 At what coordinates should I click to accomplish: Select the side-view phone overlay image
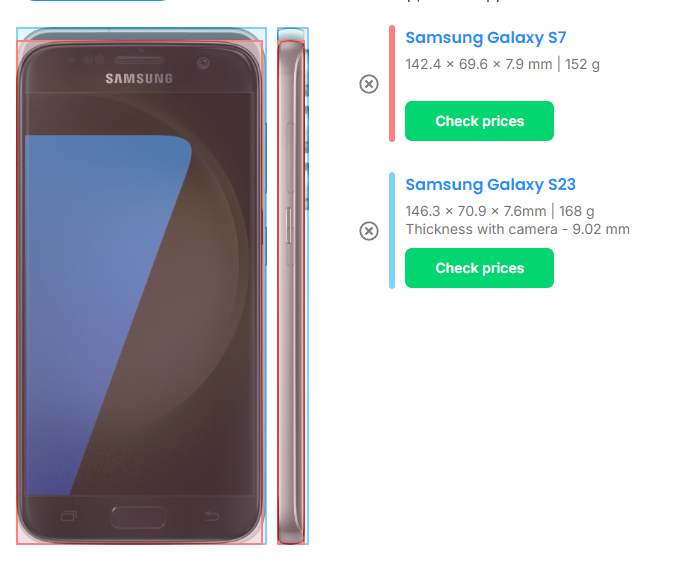coord(293,286)
